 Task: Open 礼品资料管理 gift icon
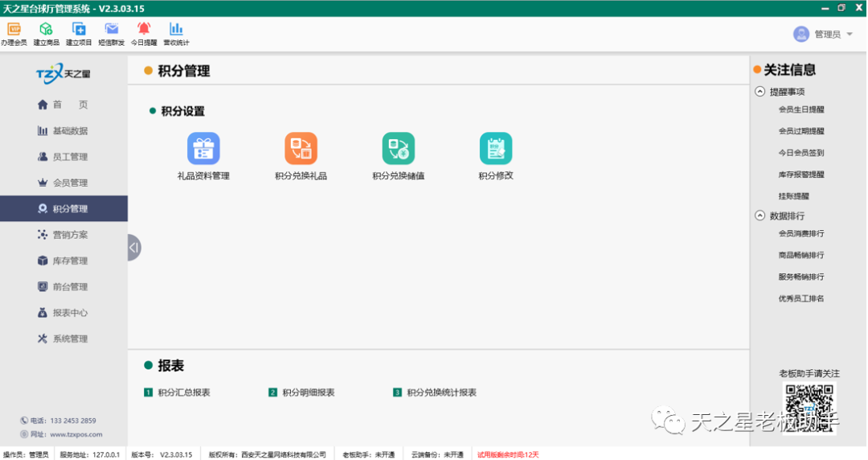point(203,148)
